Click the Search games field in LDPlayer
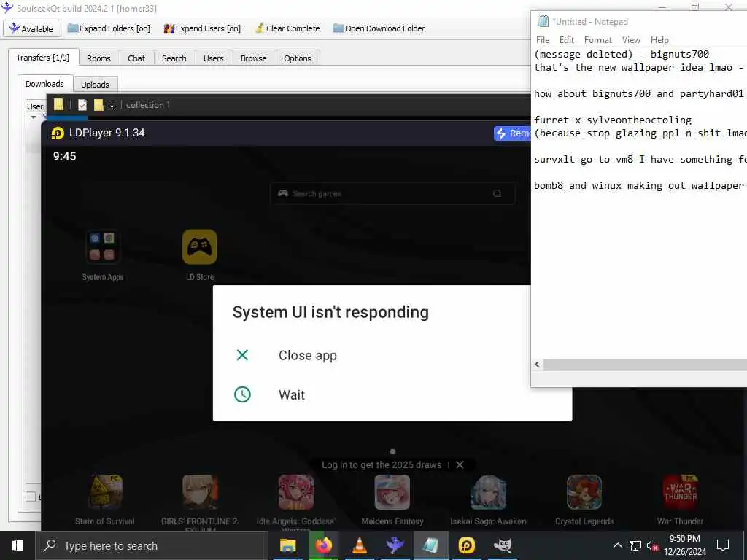Screen dimensions: 747x560 click(x=392, y=193)
